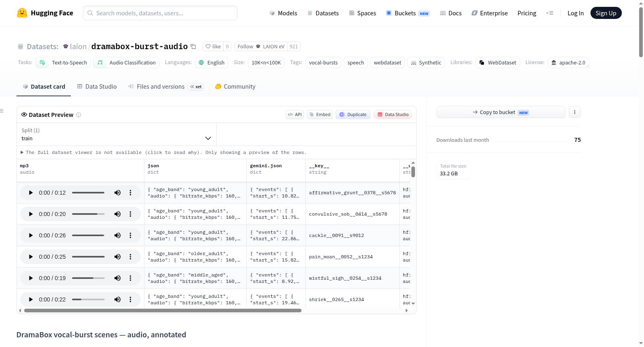
Task: Expand the more navigation menu icon
Action: 549,13
